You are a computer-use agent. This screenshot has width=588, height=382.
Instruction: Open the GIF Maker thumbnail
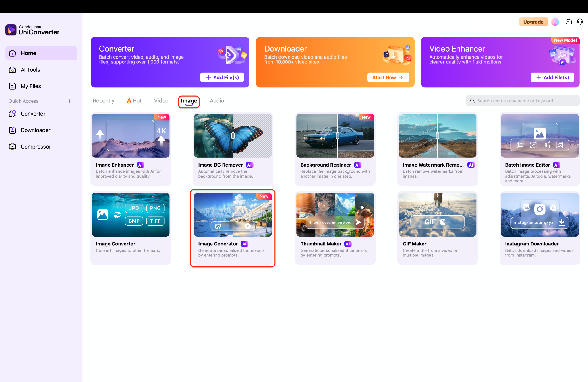[x=438, y=215]
